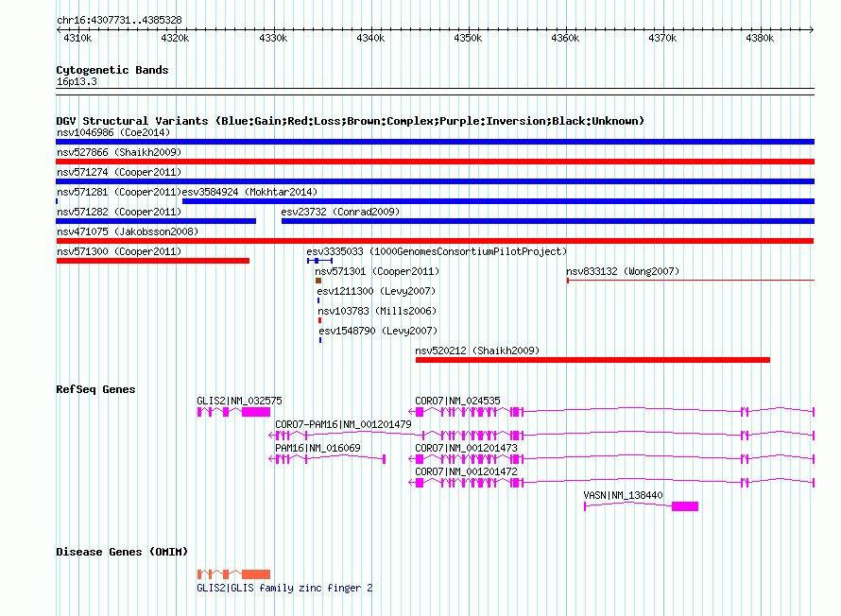Screen dimensions: 841x616
Task: Click the 4310k ruler tick label
Action: pyautogui.click(x=77, y=38)
